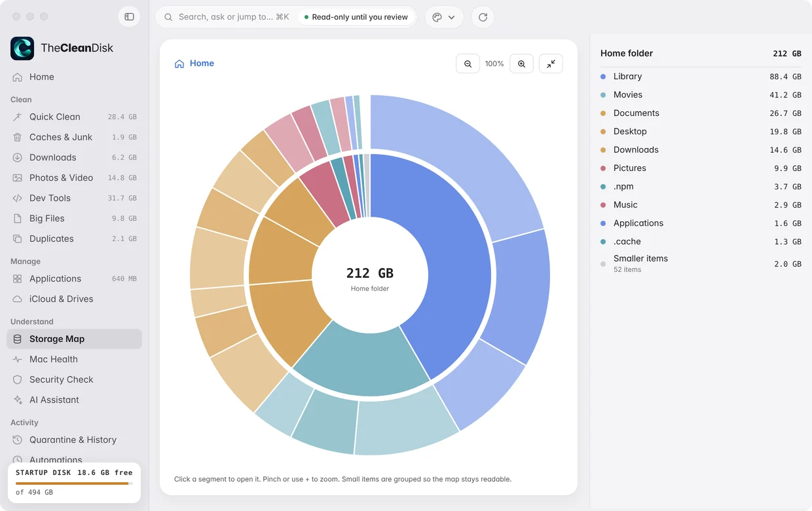Click the refresh button in toolbar
This screenshot has width=812, height=511.
point(483,17)
